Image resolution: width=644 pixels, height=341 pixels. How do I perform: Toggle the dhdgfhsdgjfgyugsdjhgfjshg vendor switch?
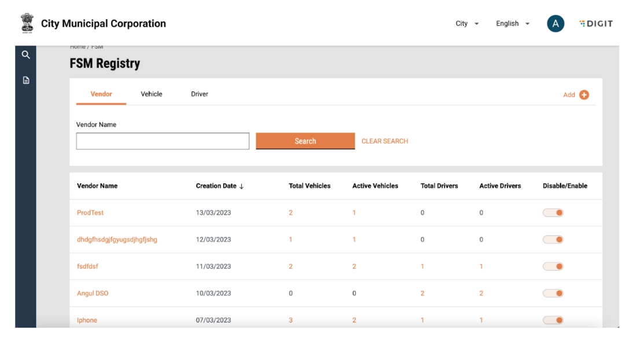tap(553, 240)
